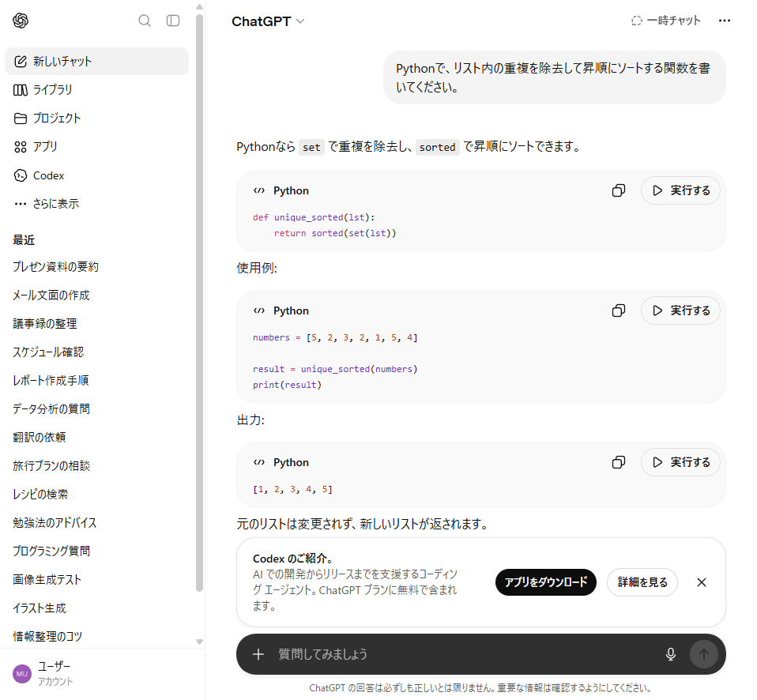
Task: Open recent chat データ分析の質問
Action: coord(96,409)
